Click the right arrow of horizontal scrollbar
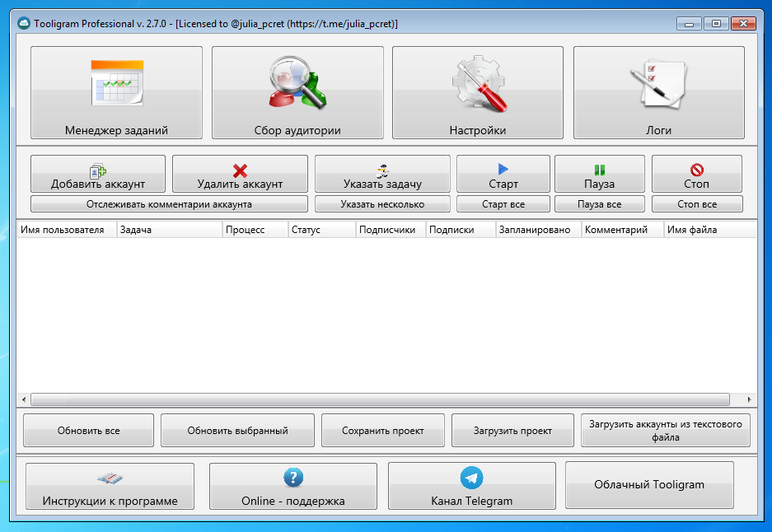This screenshot has height=532, width=772. coord(749,399)
